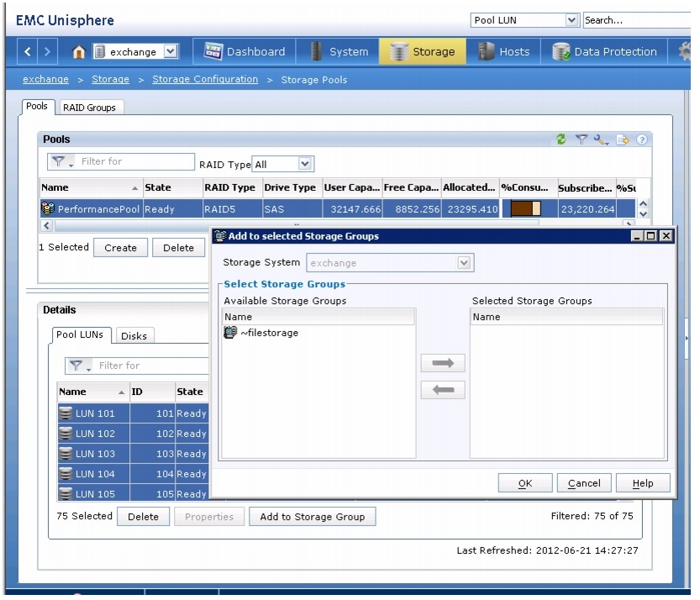Image resolution: width=700 pixels, height=600 pixels.
Task: Click Delete button next to Create
Action: pyautogui.click(x=178, y=248)
